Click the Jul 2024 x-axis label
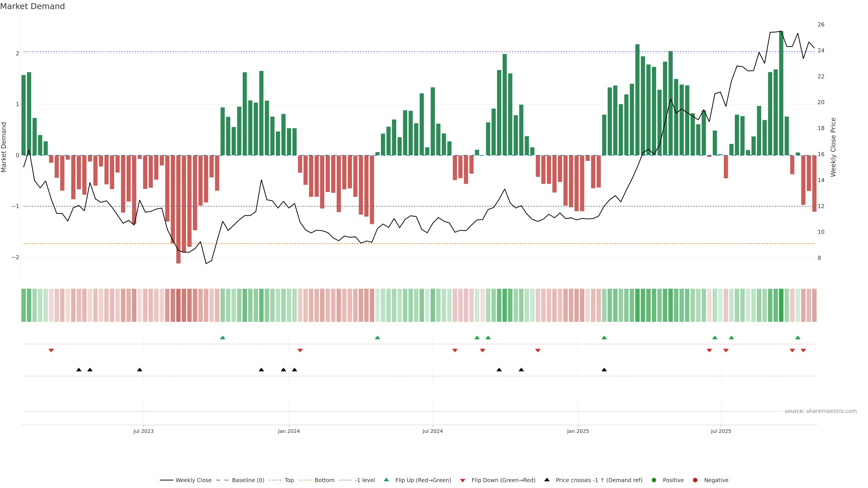The image size is (868, 488). click(432, 431)
